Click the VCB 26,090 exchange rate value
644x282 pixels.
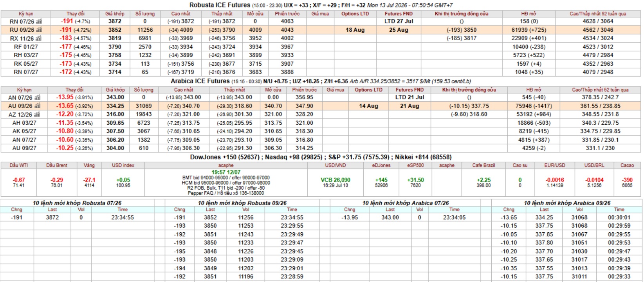click(x=336, y=180)
